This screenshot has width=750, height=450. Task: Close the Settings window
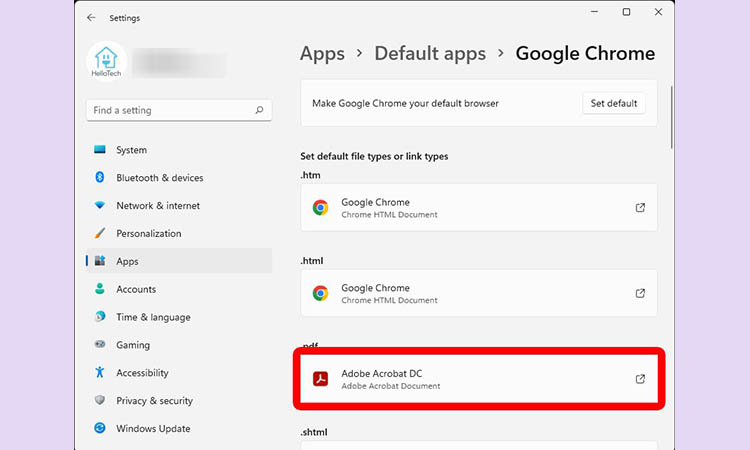pyautogui.click(x=658, y=12)
